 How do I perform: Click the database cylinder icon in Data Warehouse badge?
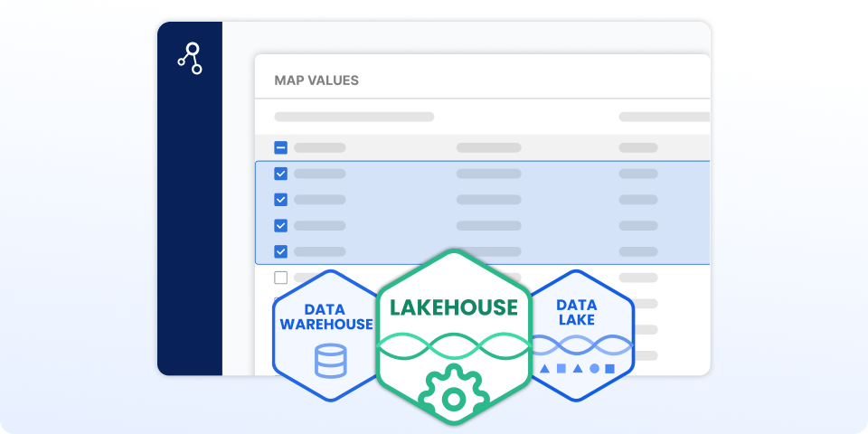[x=331, y=361]
